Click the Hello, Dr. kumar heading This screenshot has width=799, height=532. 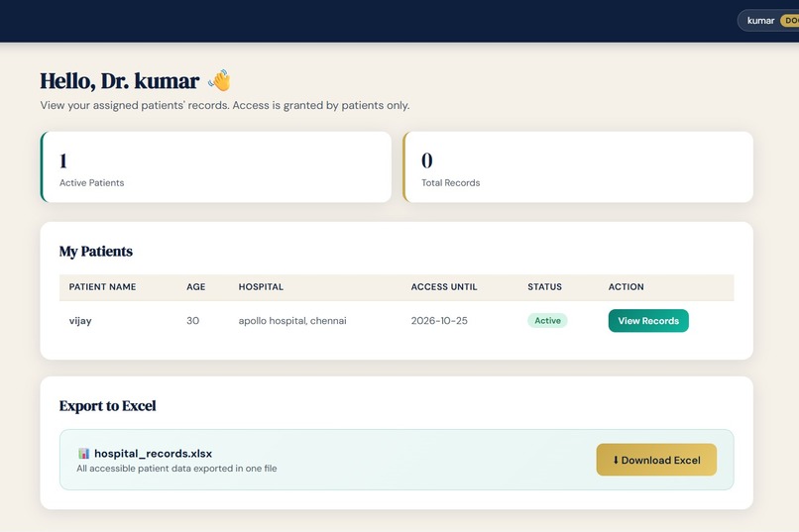(x=120, y=81)
